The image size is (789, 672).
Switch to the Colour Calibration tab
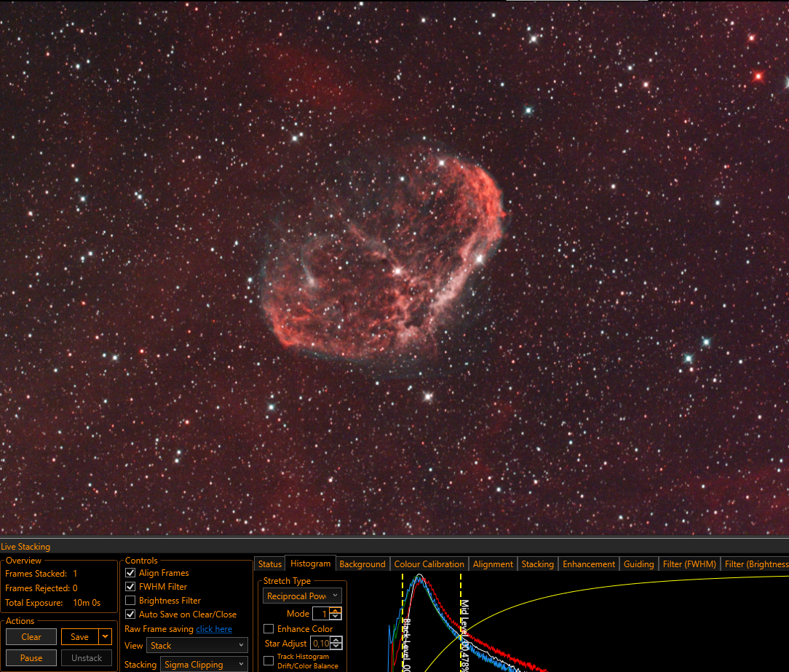point(429,564)
